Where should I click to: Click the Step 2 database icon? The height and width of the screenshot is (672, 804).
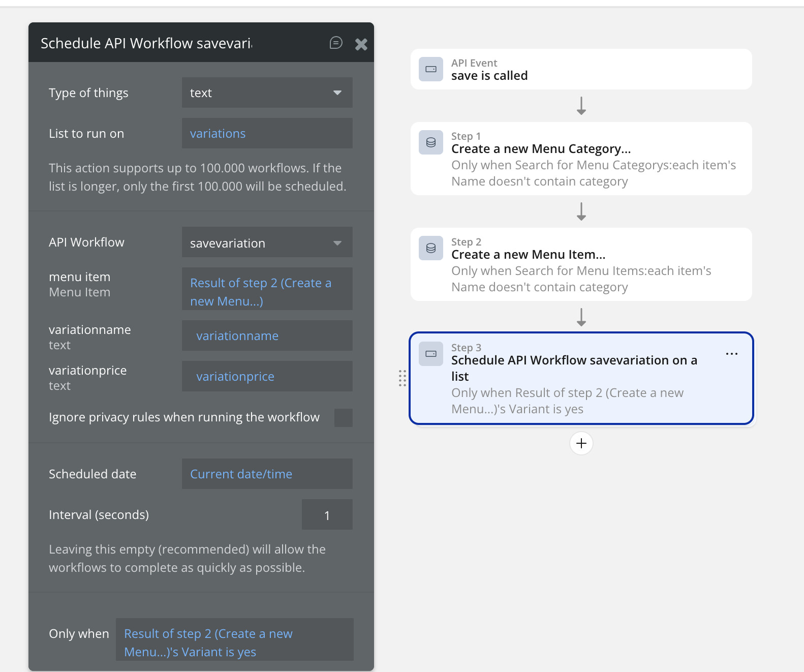pos(431,248)
